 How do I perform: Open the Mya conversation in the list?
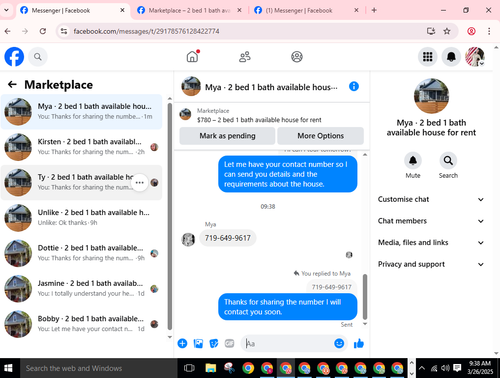(81, 112)
